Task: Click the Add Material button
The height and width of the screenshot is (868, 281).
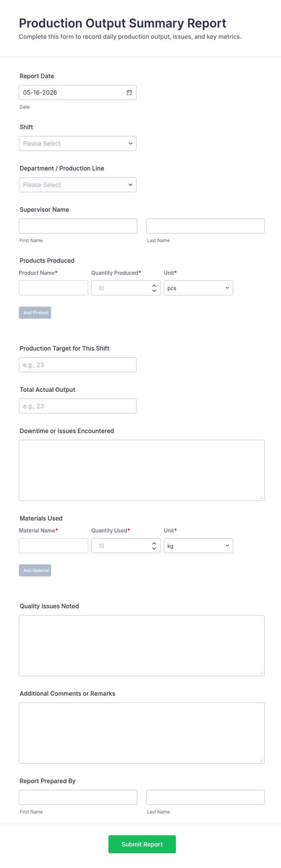Action: (35, 571)
